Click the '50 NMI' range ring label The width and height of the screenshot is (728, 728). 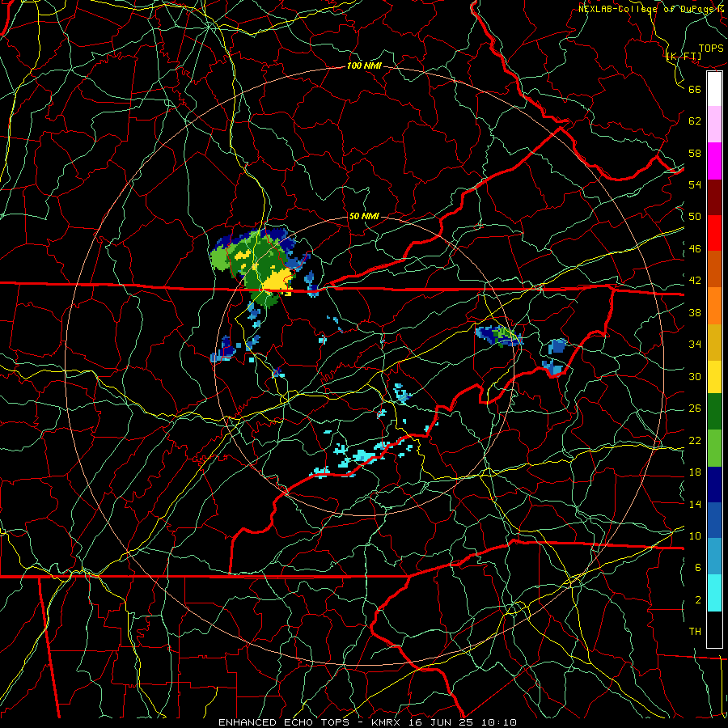point(363,216)
